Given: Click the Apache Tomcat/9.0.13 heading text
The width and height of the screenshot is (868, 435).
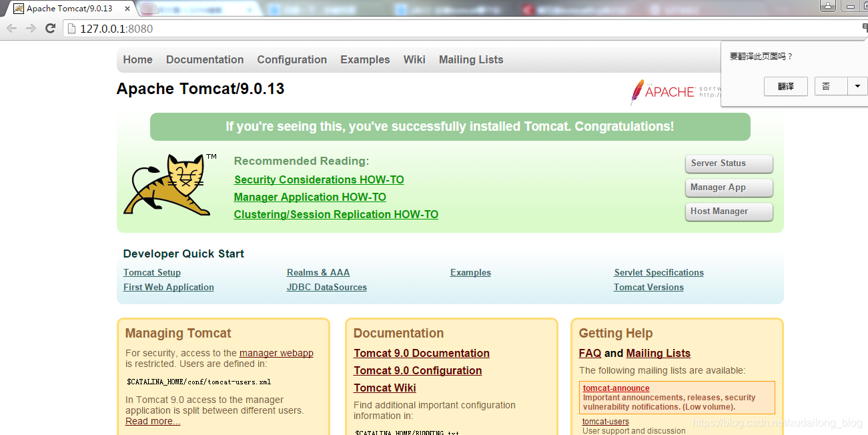Looking at the screenshot, I should coord(200,89).
